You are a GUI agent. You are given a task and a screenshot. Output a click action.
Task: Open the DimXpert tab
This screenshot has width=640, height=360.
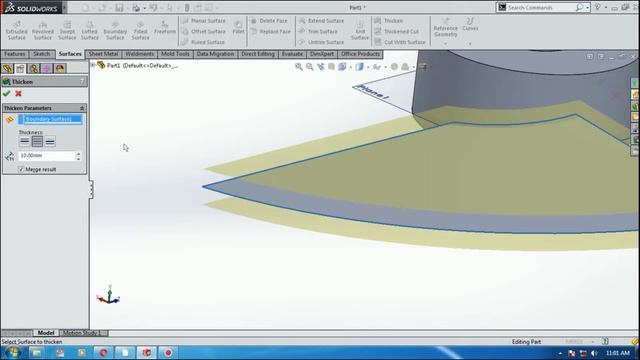322,54
